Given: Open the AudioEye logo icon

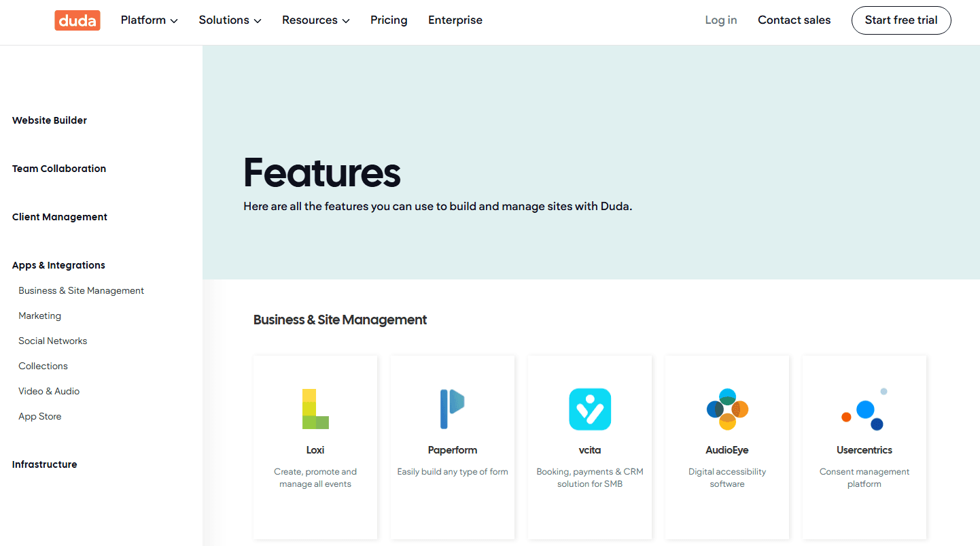Looking at the screenshot, I should point(727,409).
